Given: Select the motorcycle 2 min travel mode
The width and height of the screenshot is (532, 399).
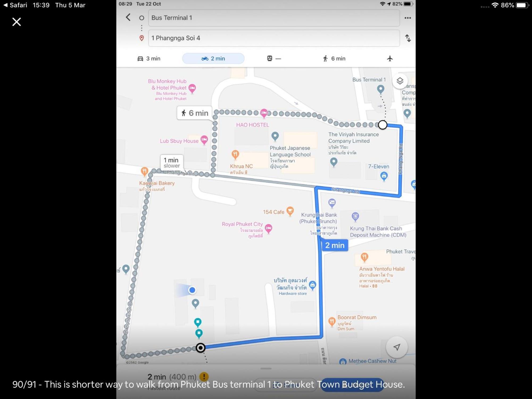Looking at the screenshot, I should 213,59.
